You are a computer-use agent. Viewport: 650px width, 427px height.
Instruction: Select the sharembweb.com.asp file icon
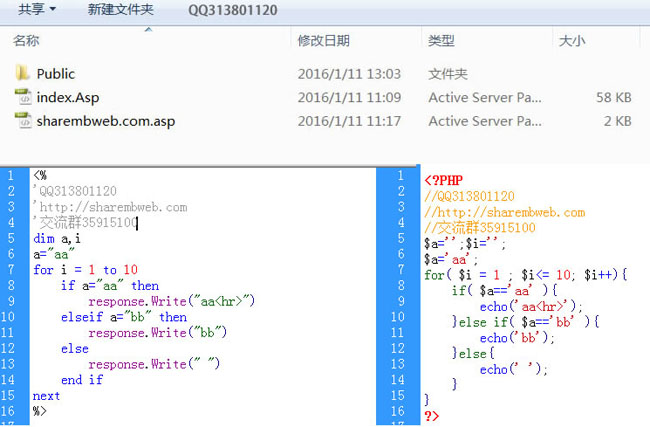click(x=23, y=121)
